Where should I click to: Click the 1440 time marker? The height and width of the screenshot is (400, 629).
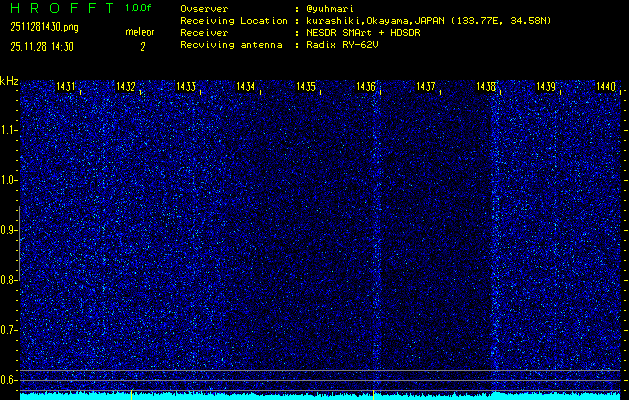click(x=606, y=86)
